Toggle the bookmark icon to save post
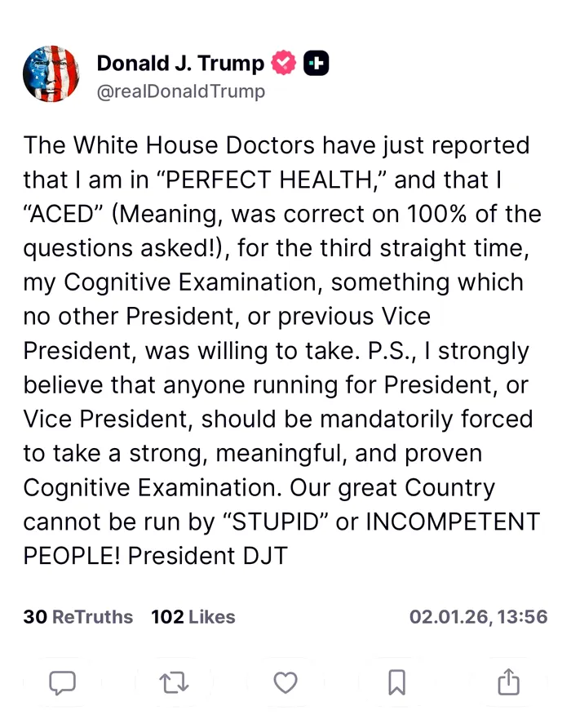The height and width of the screenshot is (728, 571). [x=396, y=682]
